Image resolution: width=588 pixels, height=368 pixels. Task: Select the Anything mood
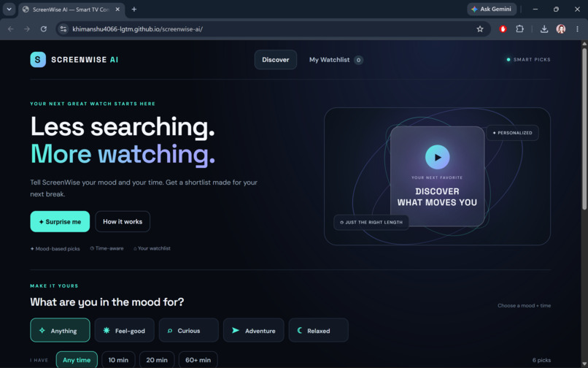pyautogui.click(x=60, y=331)
